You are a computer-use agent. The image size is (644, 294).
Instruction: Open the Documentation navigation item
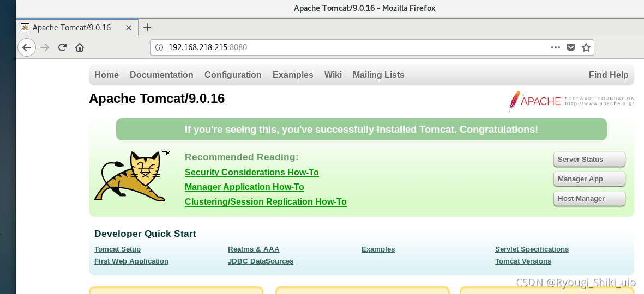(x=161, y=75)
